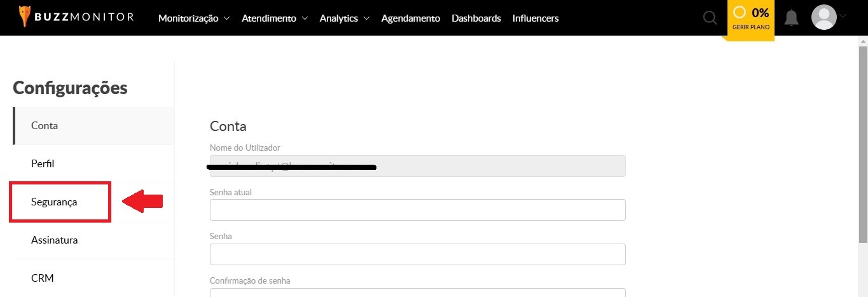The width and height of the screenshot is (868, 297).
Task: Open the chevron beside user avatar
Action: [844, 17]
